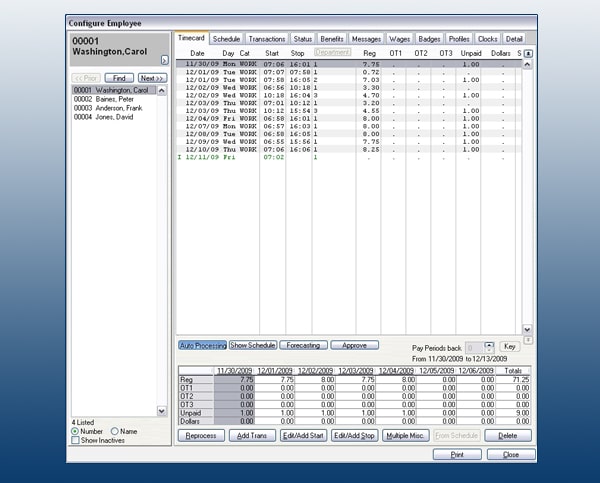
Task: Click the Edit/Add Start button
Action: pos(303,436)
